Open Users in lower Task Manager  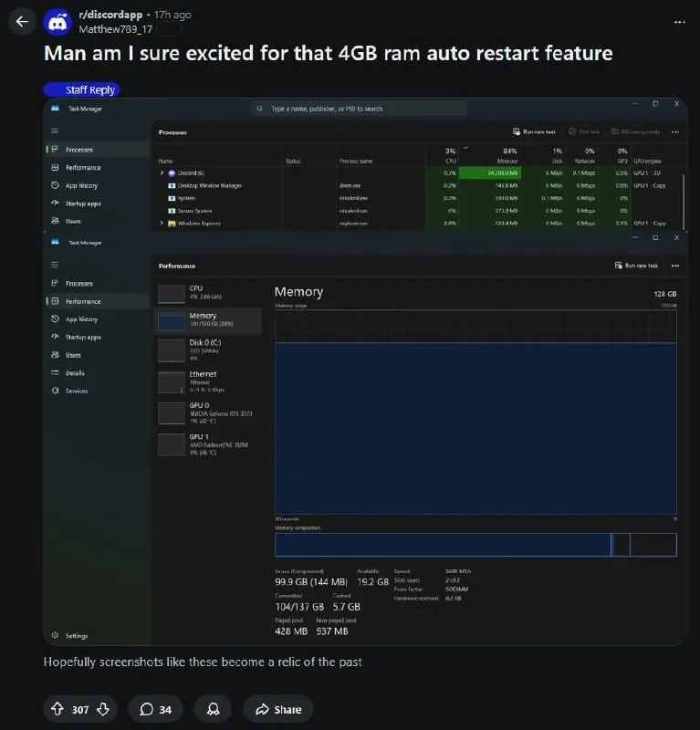(97, 355)
